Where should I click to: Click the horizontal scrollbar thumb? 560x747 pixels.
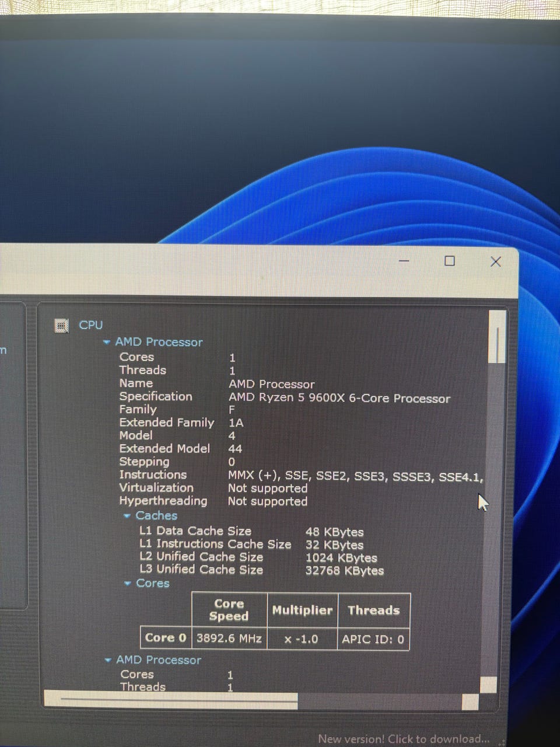tap(171, 699)
